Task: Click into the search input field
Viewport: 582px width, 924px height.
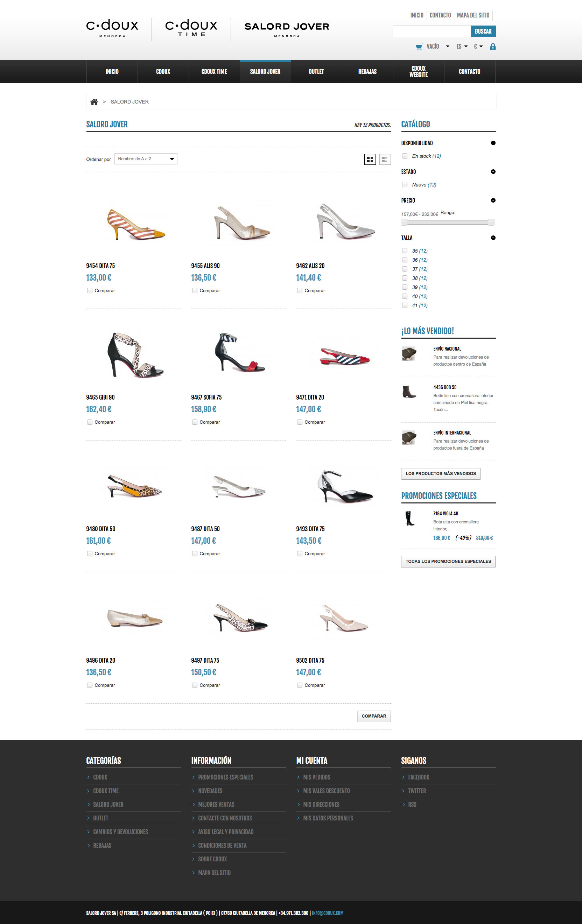Action: tap(432, 31)
